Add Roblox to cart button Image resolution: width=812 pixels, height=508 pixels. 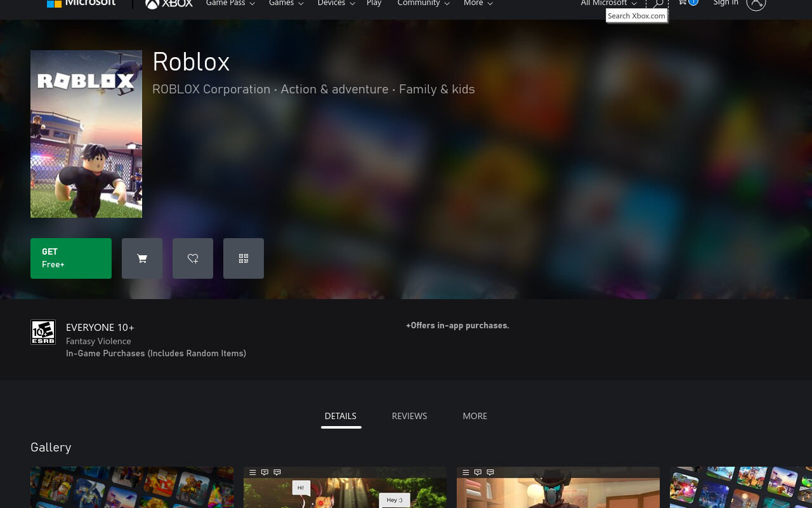click(x=142, y=258)
